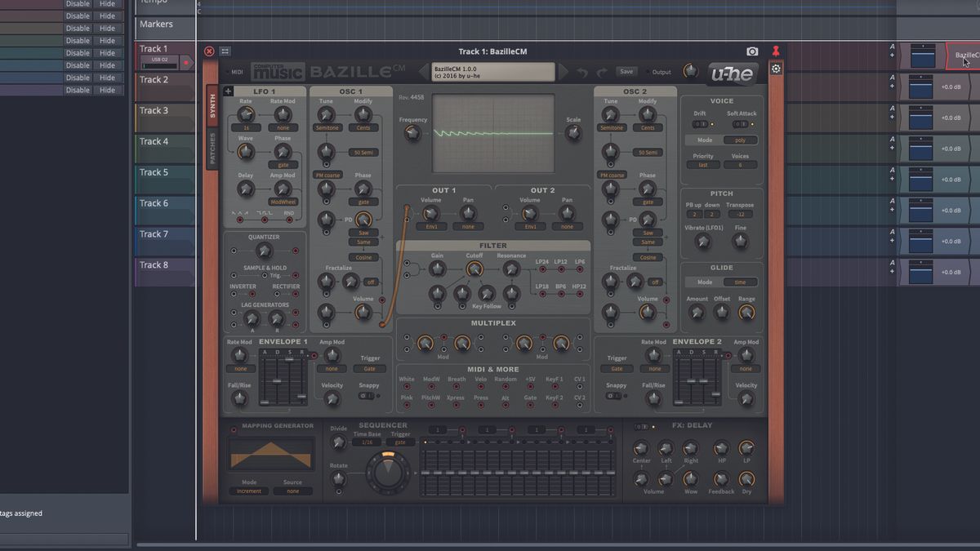Viewport: 980px width, 551px height.
Task: Select the ModWheel output socket in MIDI & MORE
Action: tap(431, 387)
